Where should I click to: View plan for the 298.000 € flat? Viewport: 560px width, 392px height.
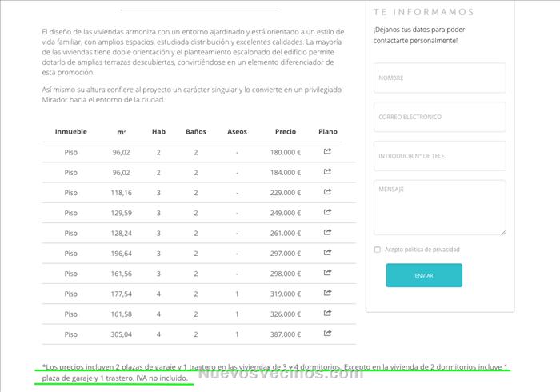pos(328,274)
